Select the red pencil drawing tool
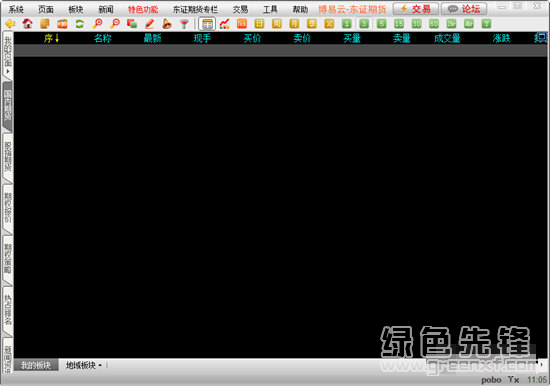Viewport: 550px width, 386px height. pyautogui.click(x=150, y=24)
